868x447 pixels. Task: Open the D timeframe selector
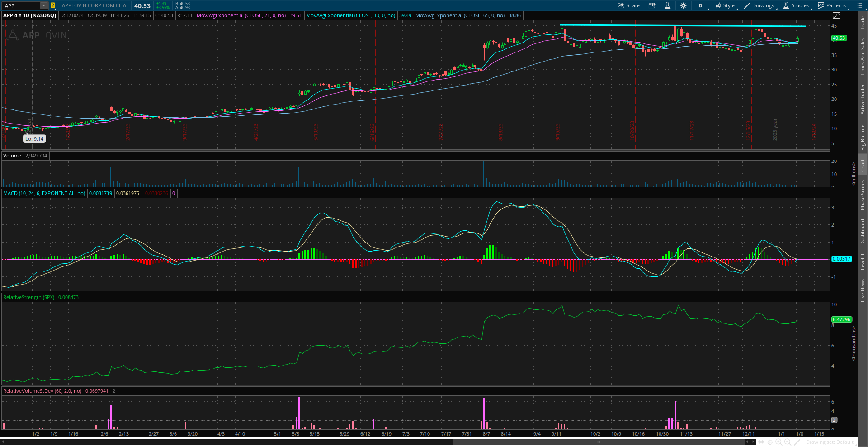point(700,5)
